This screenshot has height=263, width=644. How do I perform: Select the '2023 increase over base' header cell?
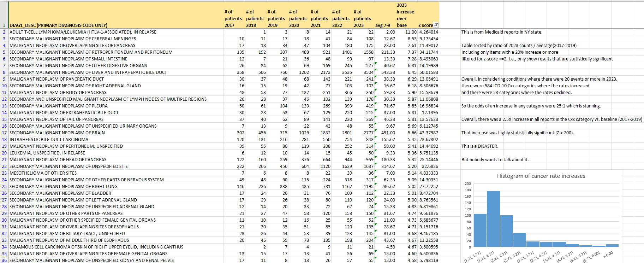click(407, 15)
